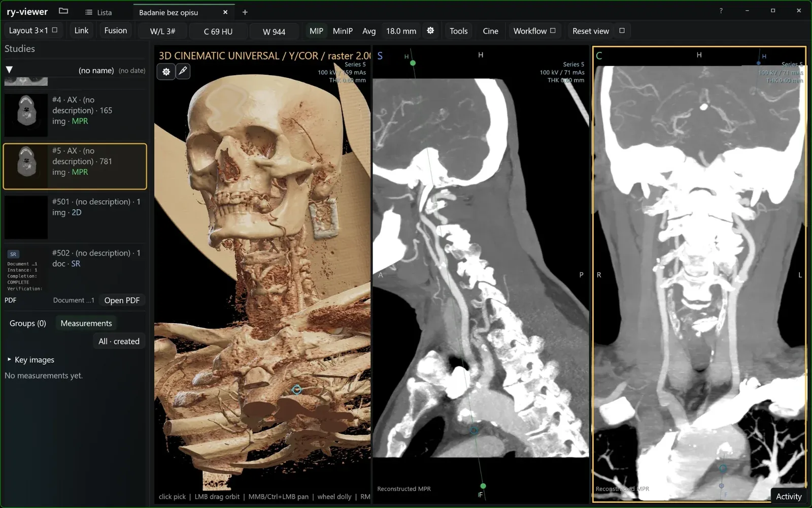This screenshot has width=812, height=508.
Task: Open help via question mark icon
Action: pos(721,11)
